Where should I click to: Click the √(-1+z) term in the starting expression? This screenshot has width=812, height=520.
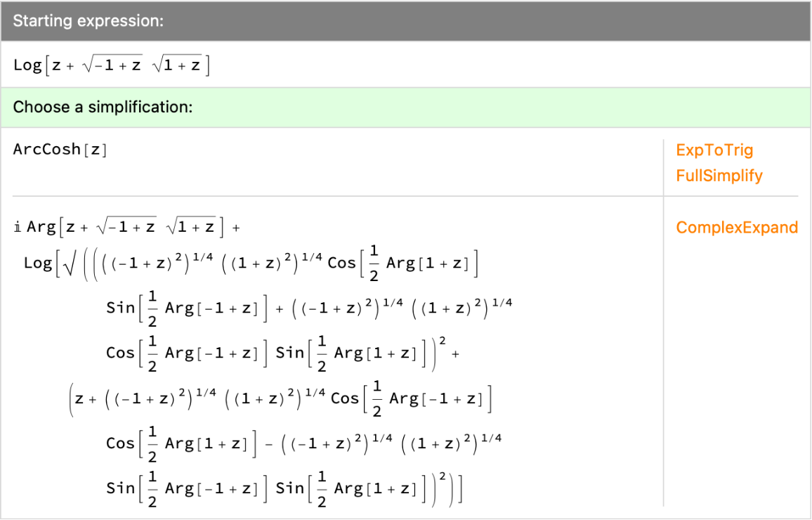[112, 65]
